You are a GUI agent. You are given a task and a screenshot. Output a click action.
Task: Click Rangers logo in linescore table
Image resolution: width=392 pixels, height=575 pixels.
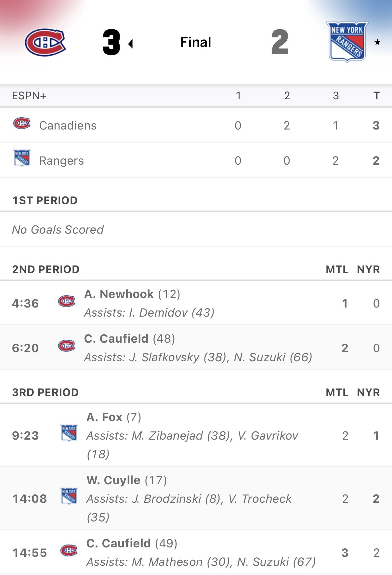(x=22, y=158)
